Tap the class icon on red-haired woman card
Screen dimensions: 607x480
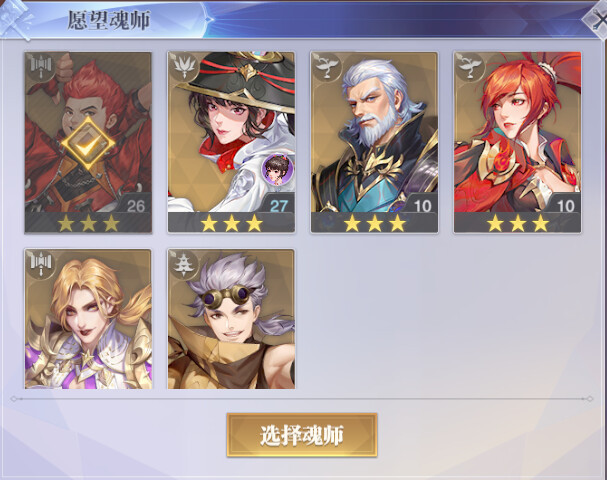coord(469,67)
